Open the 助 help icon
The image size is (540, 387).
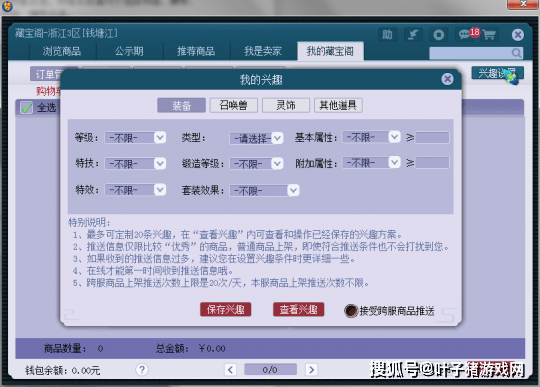[x=387, y=35]
